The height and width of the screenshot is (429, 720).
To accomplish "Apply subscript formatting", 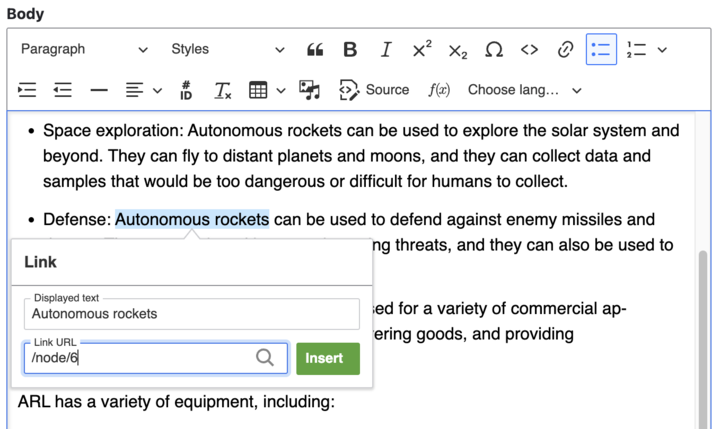I will (458, 49).
